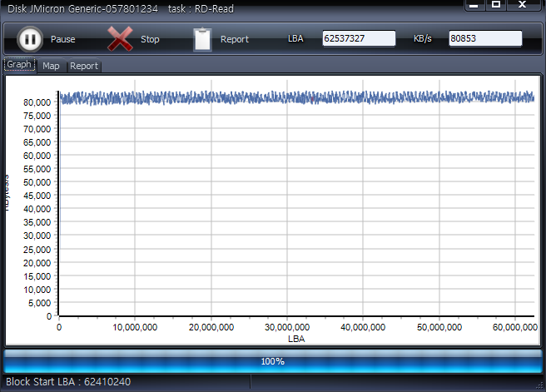Screen dimensions: 546x392
Task: Click the Stop label in toolbar
Action: [150, 39]
